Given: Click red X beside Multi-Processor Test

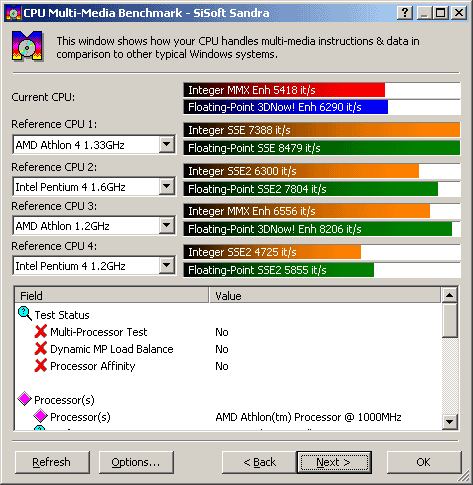Looking at the screenshot, I should pyautogui.click(x=41, y=331).
